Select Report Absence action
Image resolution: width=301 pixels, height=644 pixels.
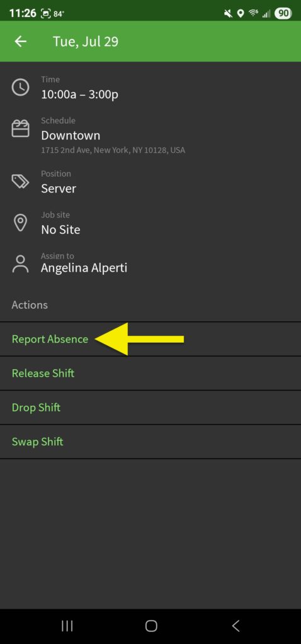pos(150,339)
